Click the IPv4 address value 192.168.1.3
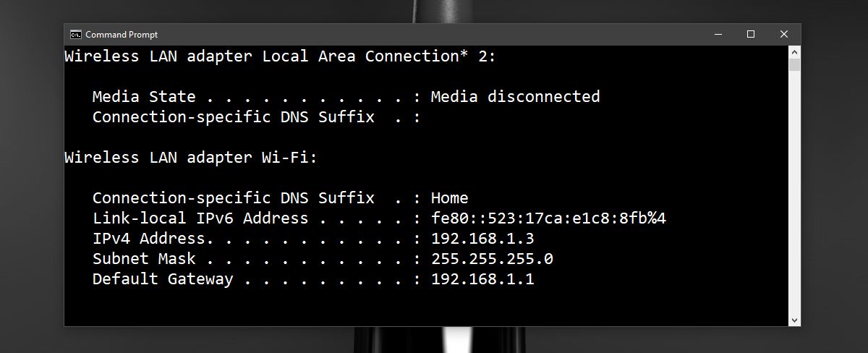The height and width of the screenshot is (353, 868). pos(482,239)
